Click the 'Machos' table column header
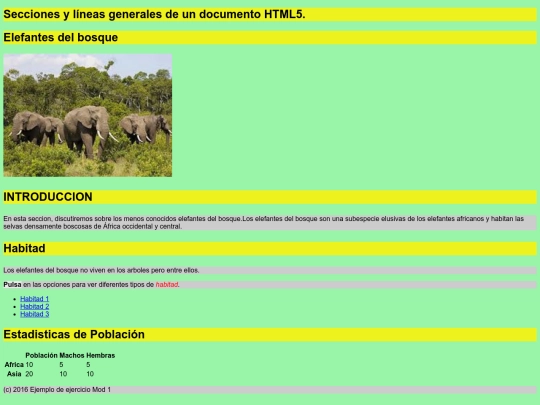 pyautogui.click(x=72, y=355)
